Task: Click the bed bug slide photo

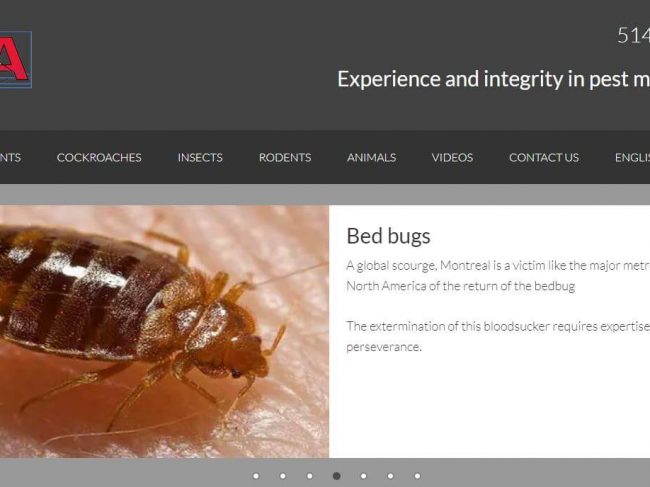Action: [164, 331]
